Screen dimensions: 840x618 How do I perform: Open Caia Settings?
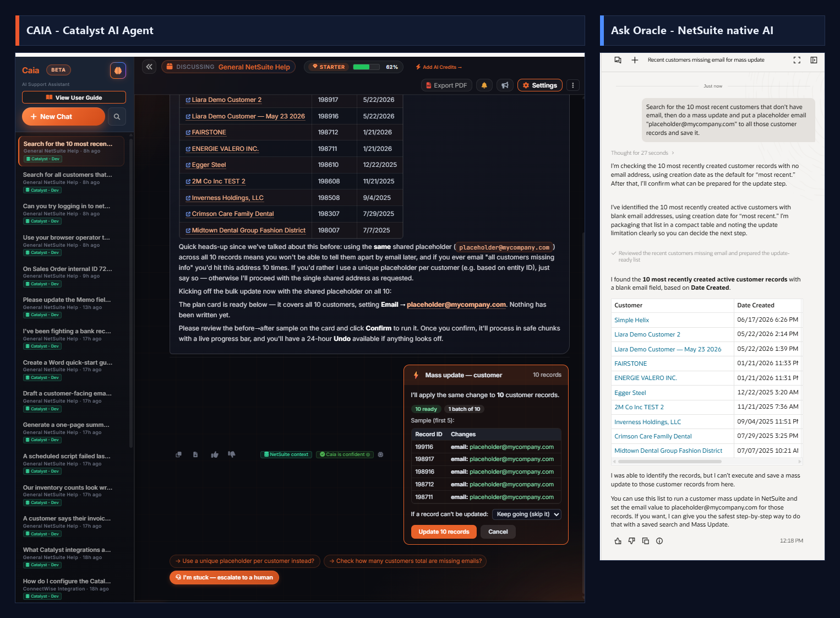tap(540, 85)
